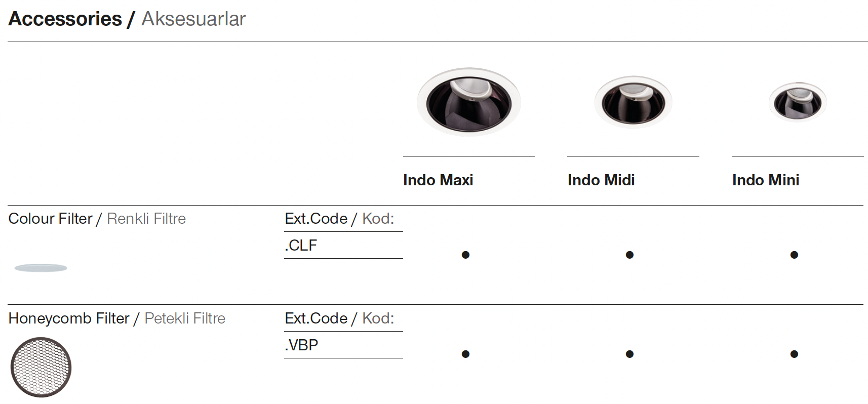Click the .VBP extension code
Screen dimensions: 868x404
(301, 345)
